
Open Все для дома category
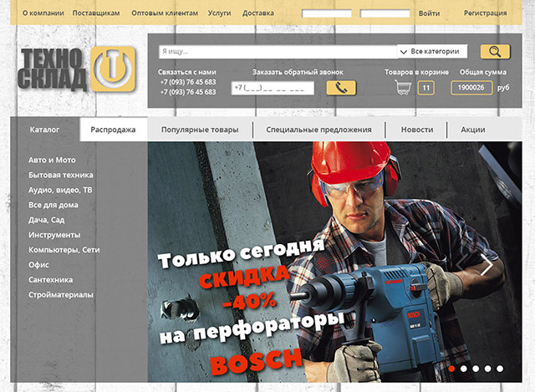click(53, 205)
